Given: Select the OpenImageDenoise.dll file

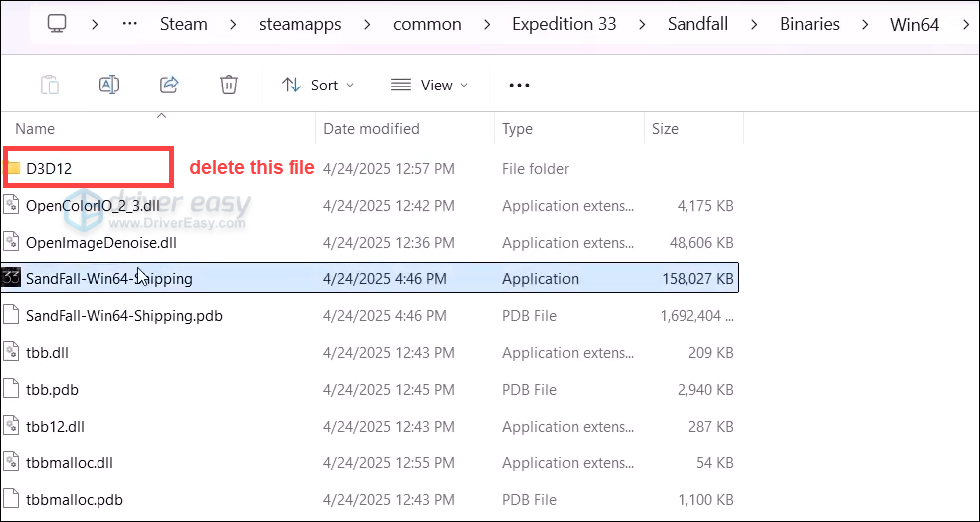Looking at the screenshot, I should 100,243.
